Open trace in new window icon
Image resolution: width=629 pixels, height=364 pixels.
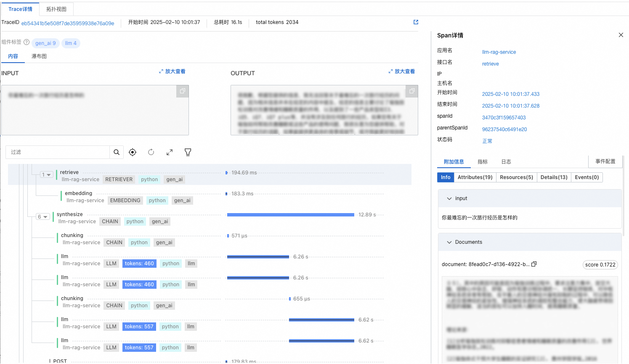coord(416,22)
